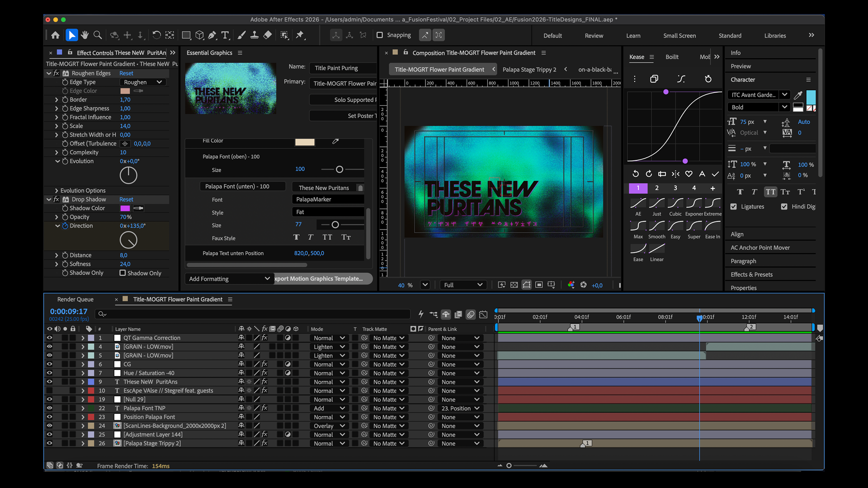Select the Linear ease preset
This screenshot has width=868, height=488.
point(657,252)
